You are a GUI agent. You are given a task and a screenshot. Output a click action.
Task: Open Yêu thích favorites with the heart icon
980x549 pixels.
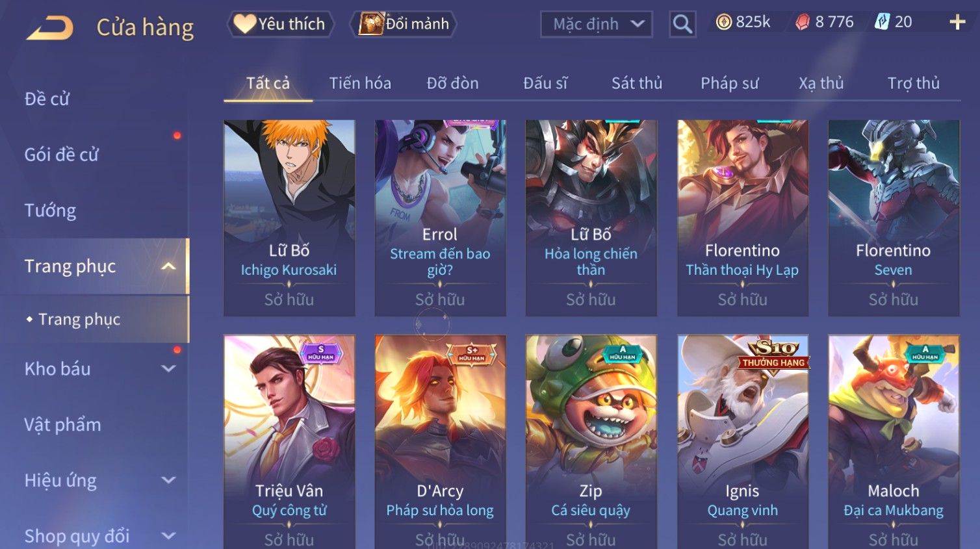(x=280, y=24)
